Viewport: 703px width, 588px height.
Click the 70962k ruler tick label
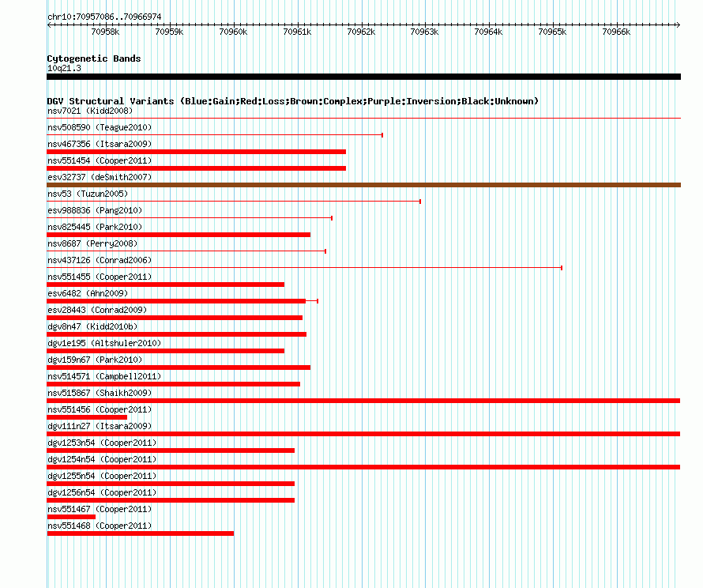(361, 32)
